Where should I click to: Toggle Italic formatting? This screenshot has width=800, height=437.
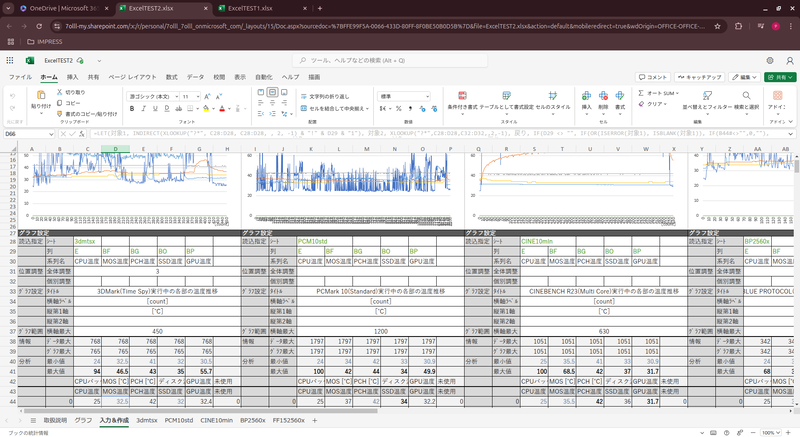143,109
